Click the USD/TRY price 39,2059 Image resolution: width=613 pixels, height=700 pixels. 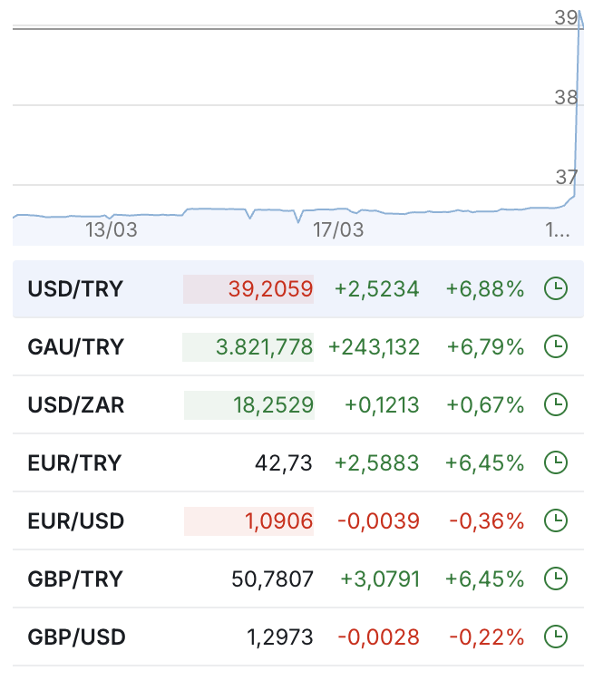[x=270, y=289]
